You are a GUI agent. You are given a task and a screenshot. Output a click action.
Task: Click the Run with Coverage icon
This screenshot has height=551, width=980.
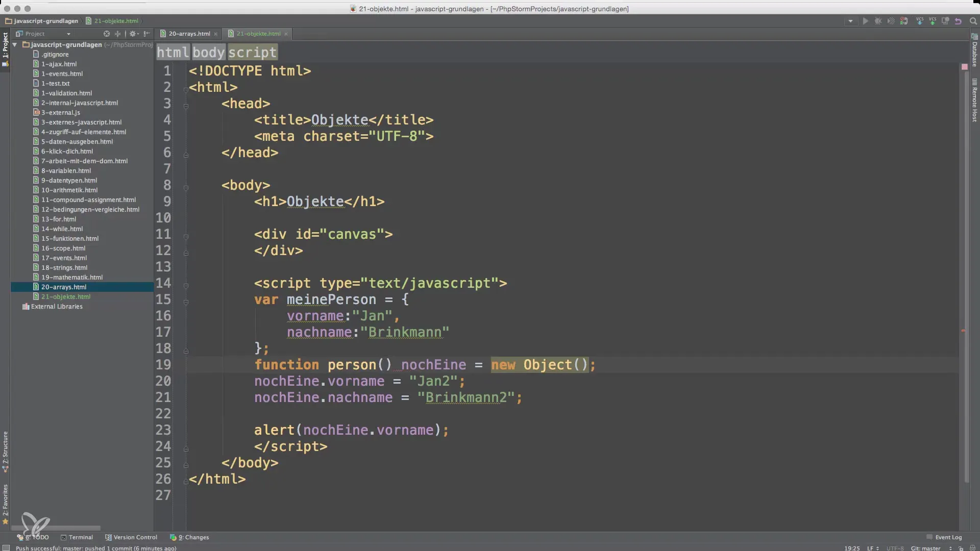coord(891,21)
